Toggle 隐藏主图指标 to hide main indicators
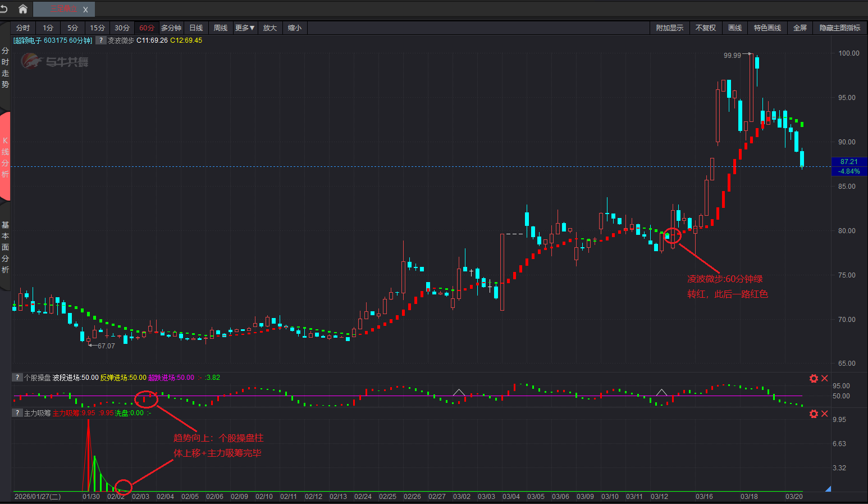This screenshot has width=868, height=504. (839, 28)
